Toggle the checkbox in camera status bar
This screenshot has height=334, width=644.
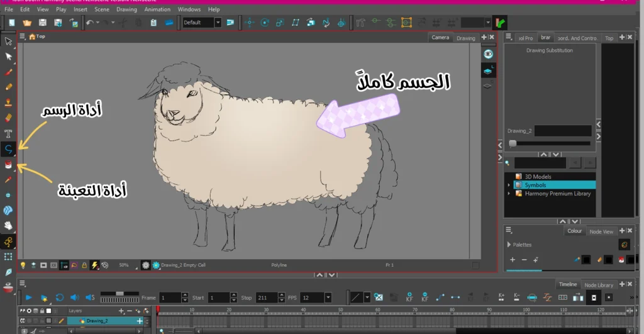click(x=475, y=265)
